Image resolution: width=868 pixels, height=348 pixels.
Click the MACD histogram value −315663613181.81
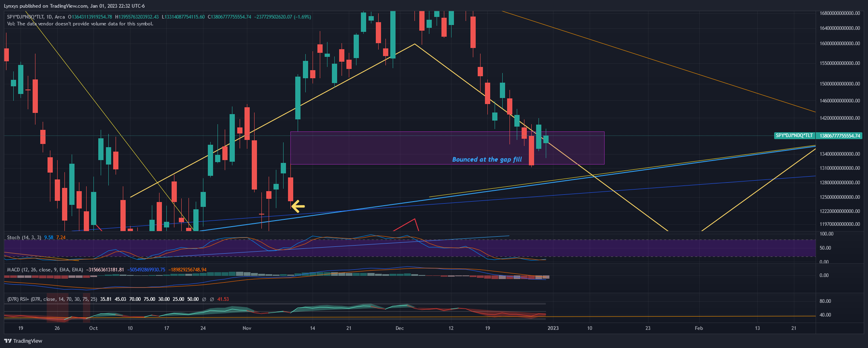[x=105, y=270]
